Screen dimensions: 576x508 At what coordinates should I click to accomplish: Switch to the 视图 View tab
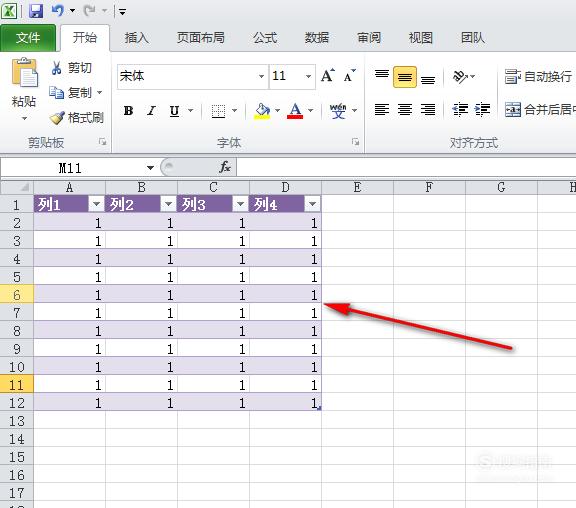pyautogui.click(x=421, y=38)
